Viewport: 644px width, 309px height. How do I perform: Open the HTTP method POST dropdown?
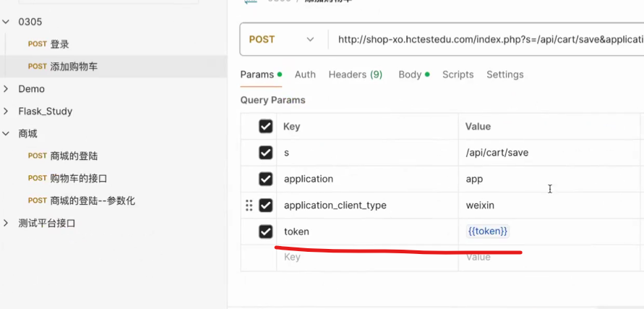tap(282, 39)
